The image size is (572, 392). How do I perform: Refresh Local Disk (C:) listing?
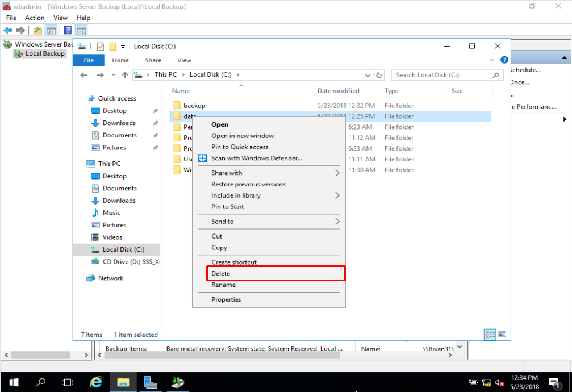(379, 75)
